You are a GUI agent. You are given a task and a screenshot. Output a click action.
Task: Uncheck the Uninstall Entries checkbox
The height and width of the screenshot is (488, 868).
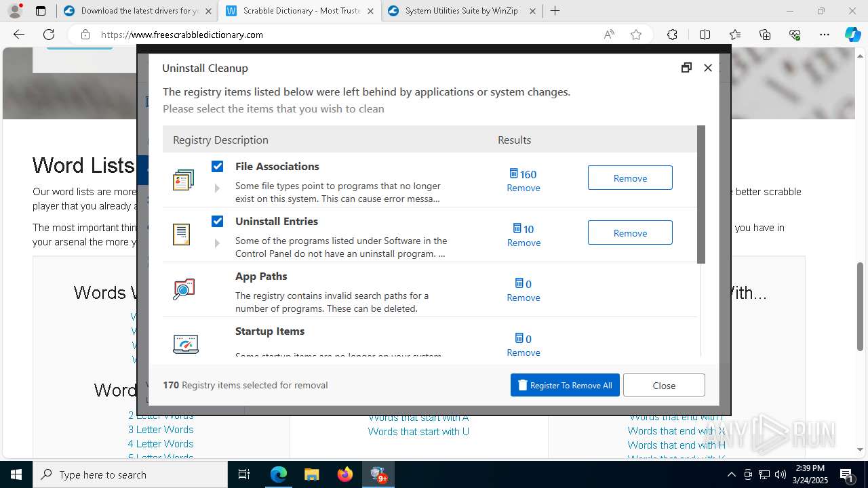click(x=217, y=221)
